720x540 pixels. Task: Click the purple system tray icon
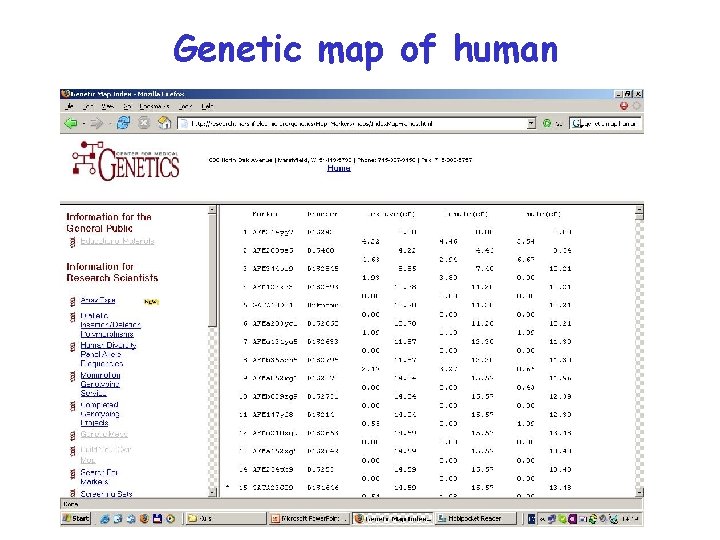572,519
